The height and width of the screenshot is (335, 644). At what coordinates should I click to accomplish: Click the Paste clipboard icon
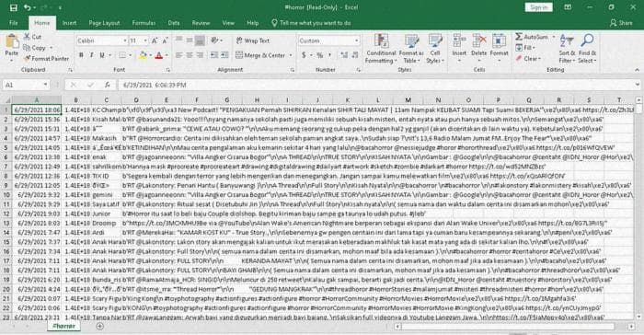tap(11, 42)
